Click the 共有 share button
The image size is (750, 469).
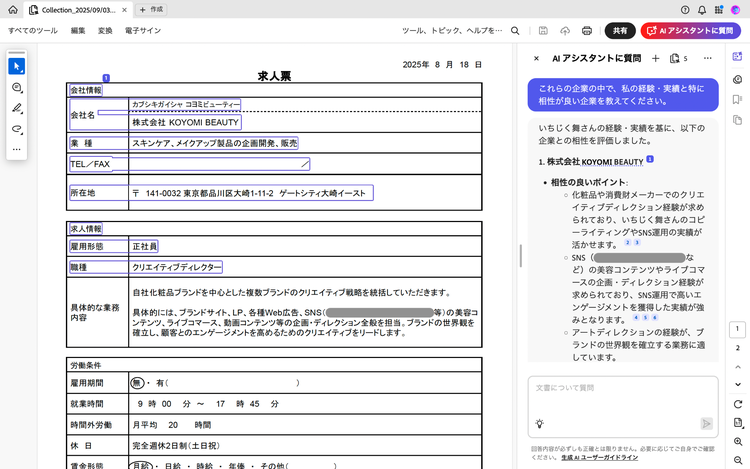(x=620, y=31)
